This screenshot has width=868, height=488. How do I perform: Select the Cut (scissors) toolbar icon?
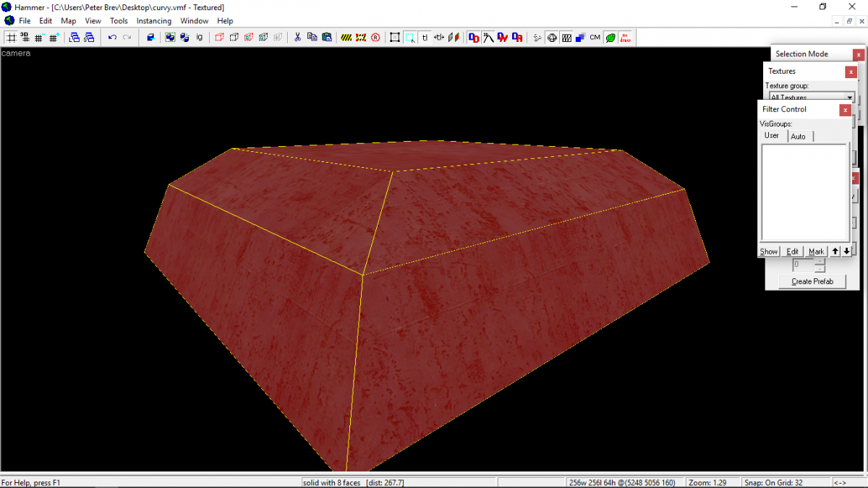(x=297, y=37)
